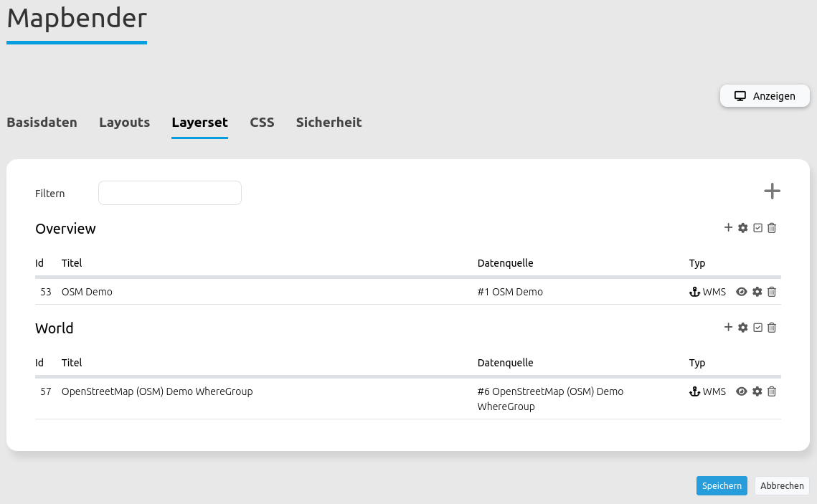
Task: Click the large plus to add a layerset
Action: (x=772, y=191)
